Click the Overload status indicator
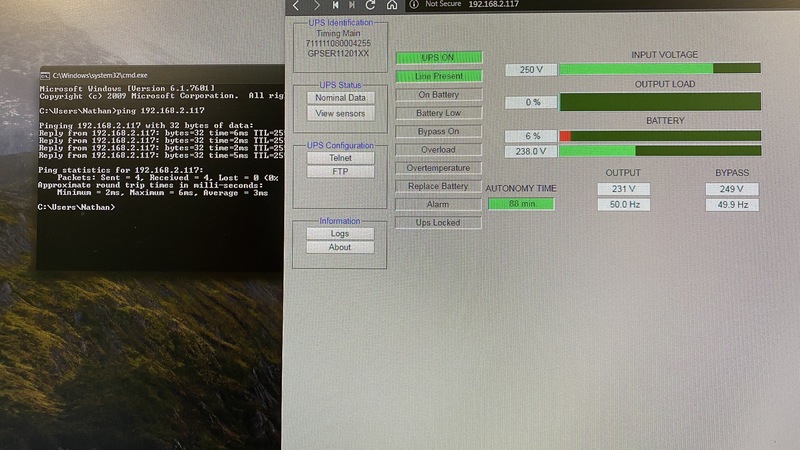Image resolution: width=800 pixels, height=450 pixels. [x=439, y=149]
